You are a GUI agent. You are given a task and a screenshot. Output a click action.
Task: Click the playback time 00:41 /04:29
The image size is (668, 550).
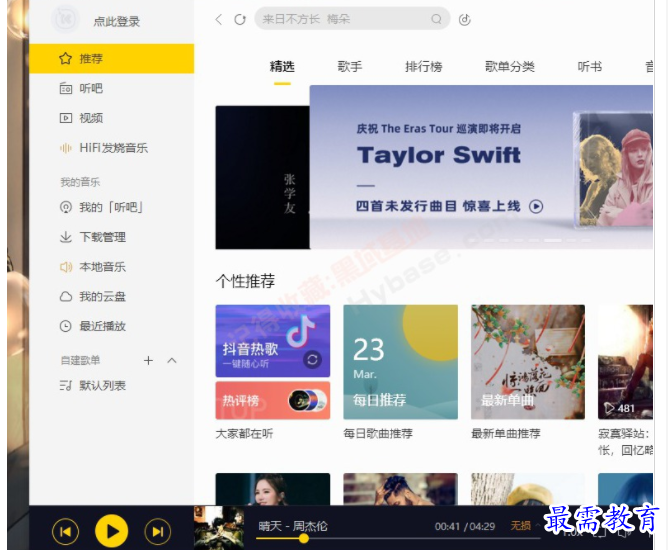[465, 527]
